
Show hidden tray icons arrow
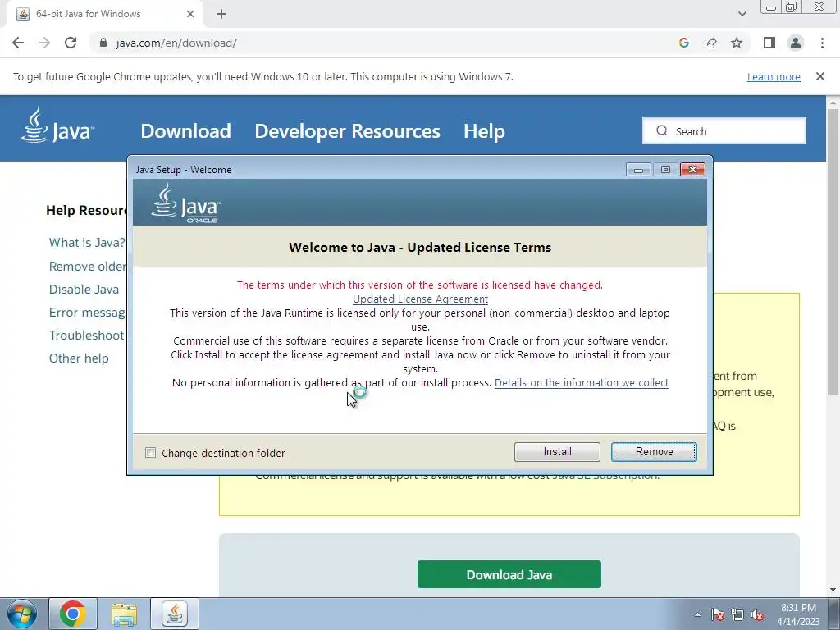tap(697, 614)
